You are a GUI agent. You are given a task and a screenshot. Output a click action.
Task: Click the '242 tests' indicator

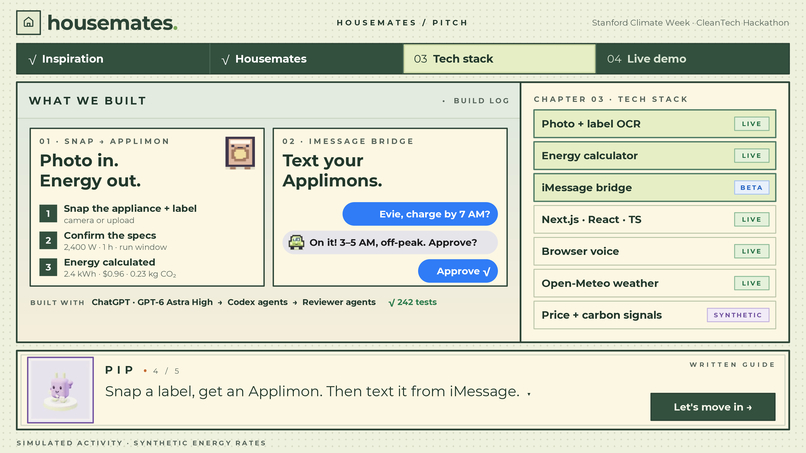click(413, 302)
